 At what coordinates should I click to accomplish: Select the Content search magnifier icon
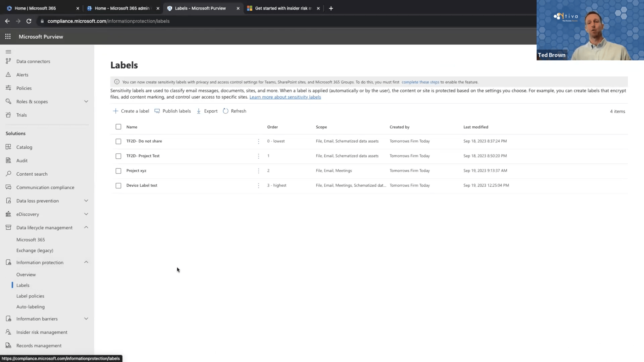point(8,174)
